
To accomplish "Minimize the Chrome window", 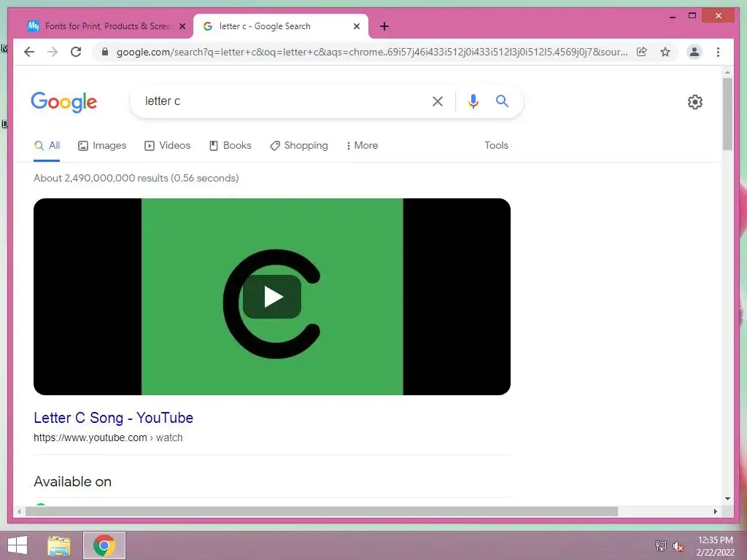I will point(672,16).
